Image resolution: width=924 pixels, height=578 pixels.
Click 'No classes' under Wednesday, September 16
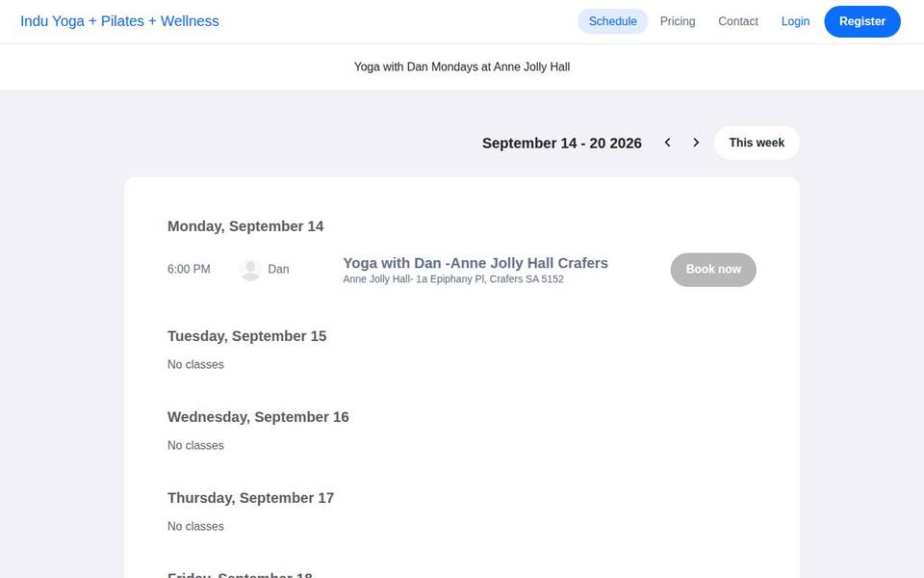tap(195, 445)
